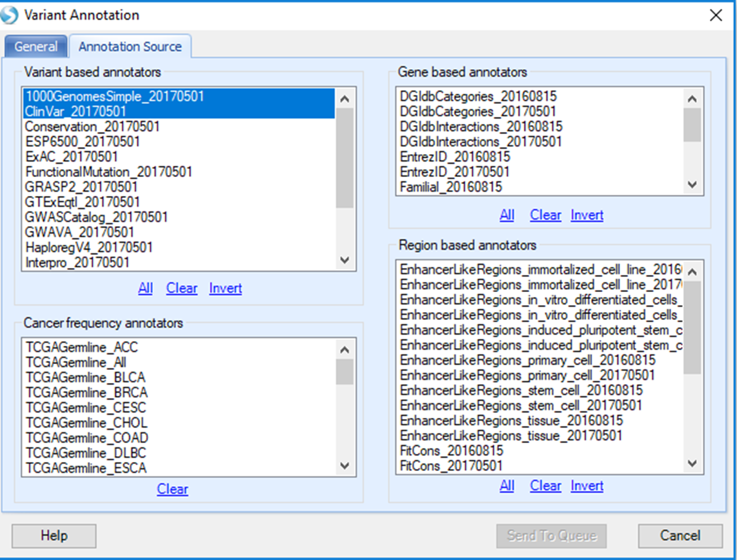Select ExAC_20170501 annotator
The image size is (737, 560).
[179, 157]
